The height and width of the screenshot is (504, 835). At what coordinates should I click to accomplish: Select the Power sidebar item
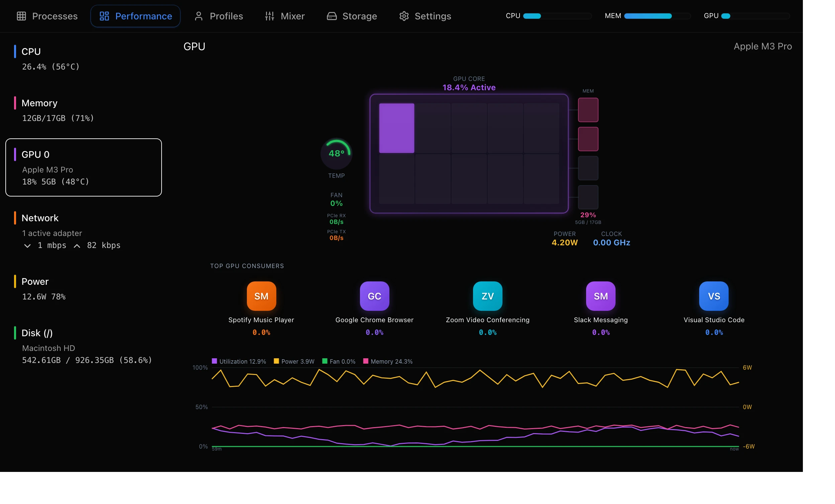pyautogui.click(x=84, y=288)
